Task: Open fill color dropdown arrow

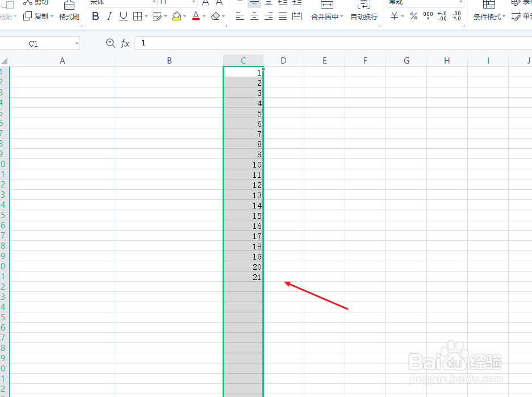Action: coord(185,16)
